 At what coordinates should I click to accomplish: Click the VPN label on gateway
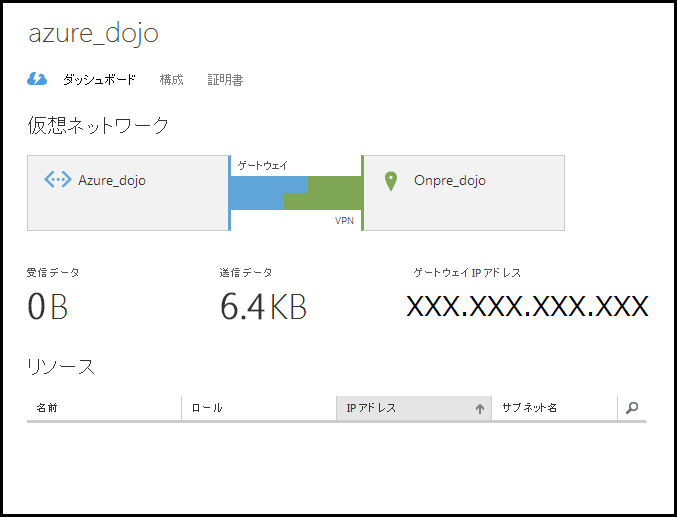344,220
